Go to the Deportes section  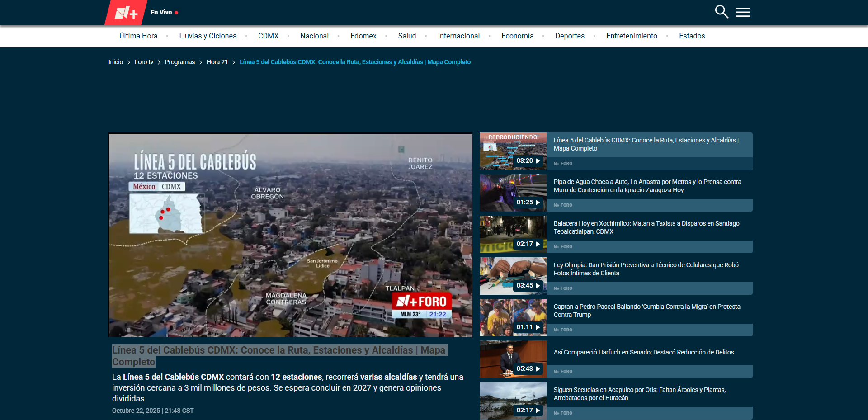(x=570, y=36)
